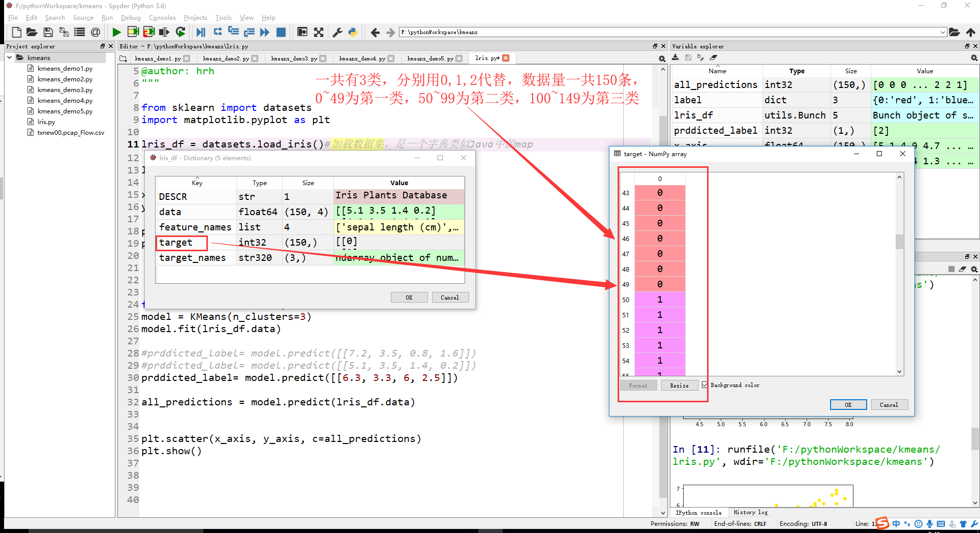Click the Format button in target dialog
Image resolution: width=980 pixels, height=533 pixels.
[x=638, y=385]
